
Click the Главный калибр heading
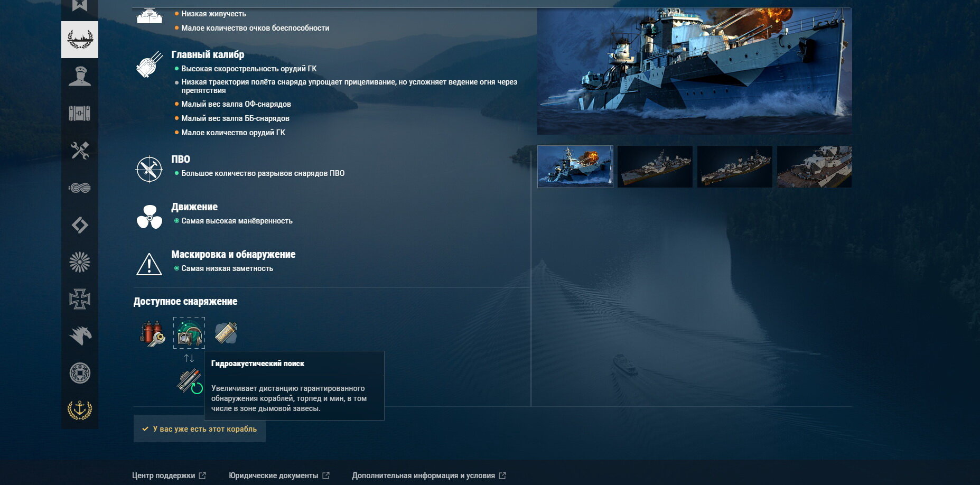(208, 54)
